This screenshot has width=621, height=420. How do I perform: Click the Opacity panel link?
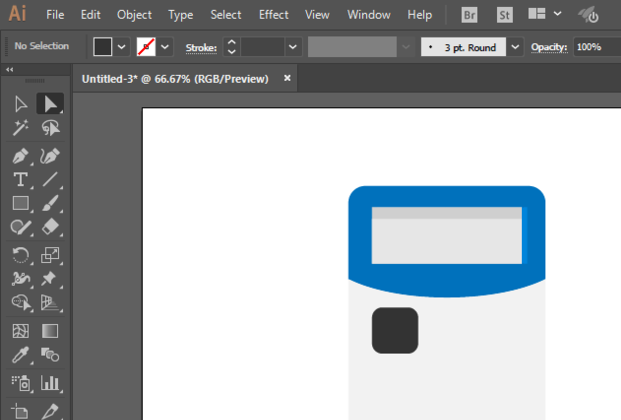coord(549,47)
